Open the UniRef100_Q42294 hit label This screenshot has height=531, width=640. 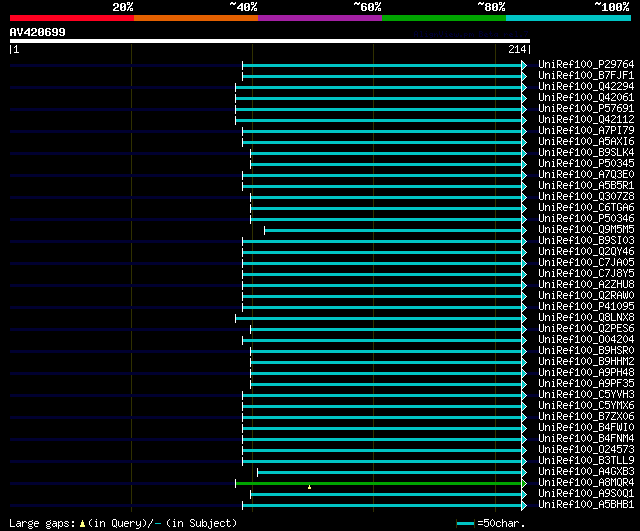point(586,86)
